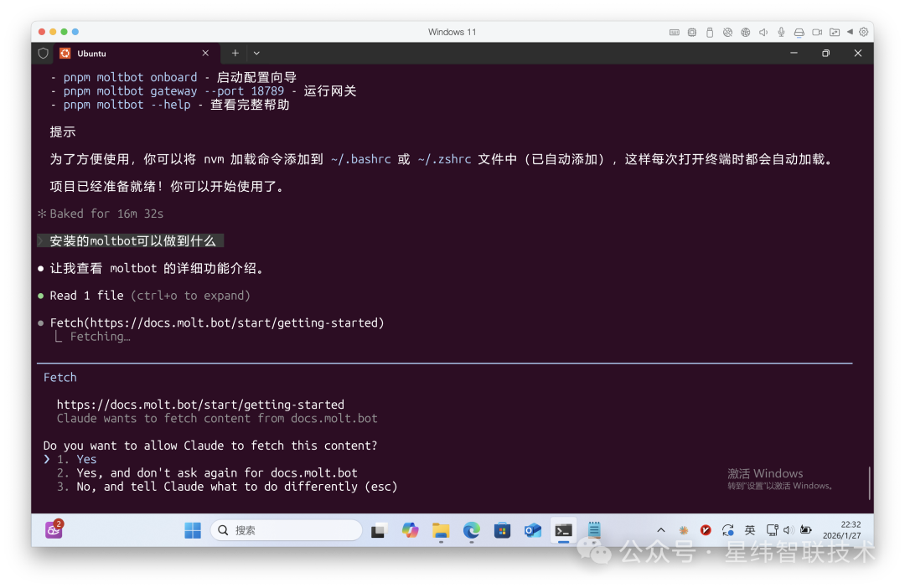
Task: Open a new terminal tab with plus
Action: (x=235, y=53)
